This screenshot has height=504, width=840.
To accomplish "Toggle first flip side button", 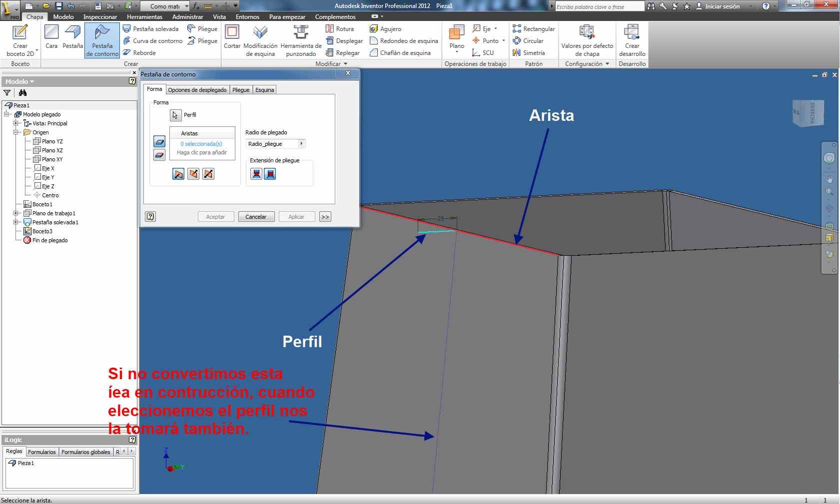I will pyautogui.click(x=178, y=174).
